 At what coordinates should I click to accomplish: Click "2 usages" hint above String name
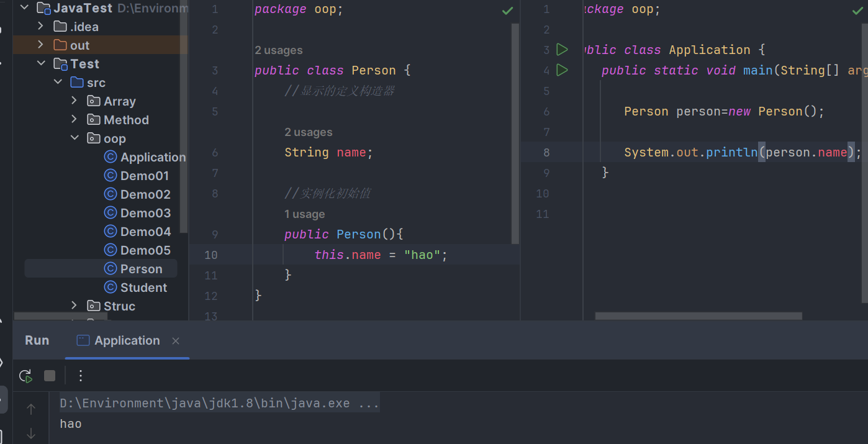tap(309, 132)
